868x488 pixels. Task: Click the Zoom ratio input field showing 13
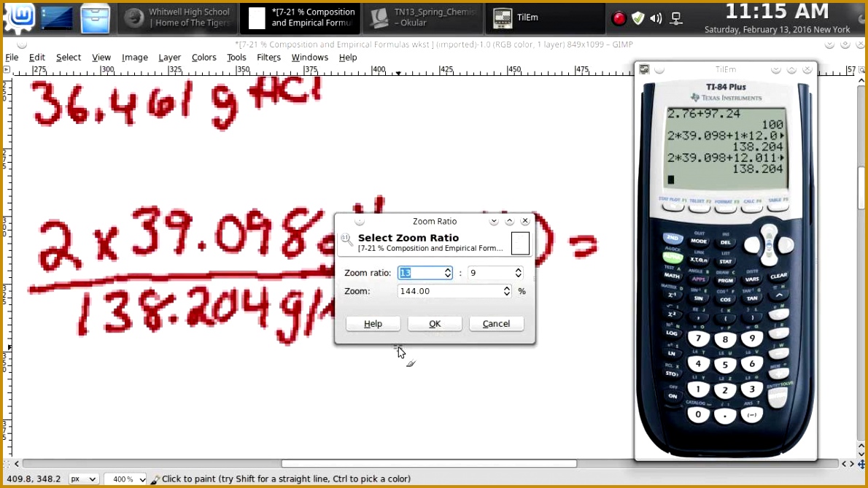coord(419,273)
